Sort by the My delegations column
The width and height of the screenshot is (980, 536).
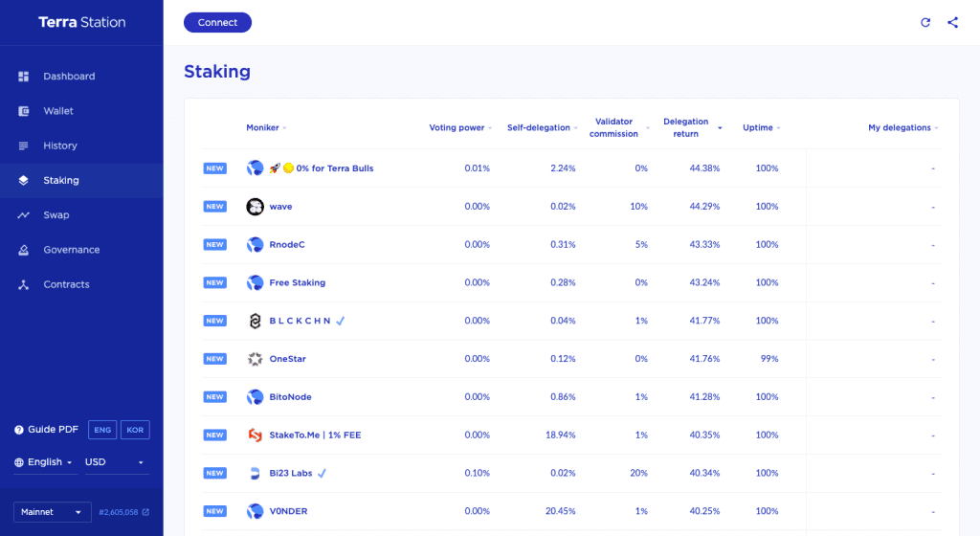pos(903,127)
